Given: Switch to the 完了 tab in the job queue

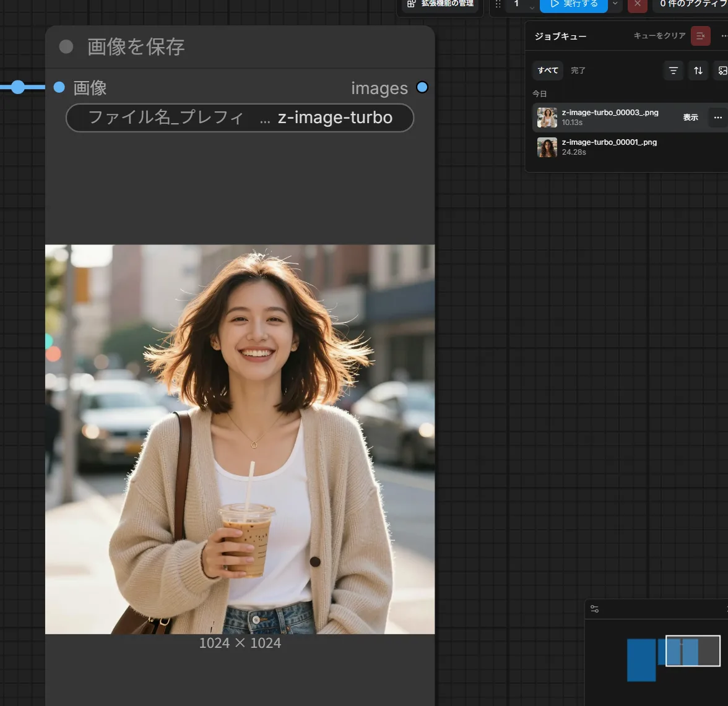Looking at the screenshot, I should pos(578,71).
